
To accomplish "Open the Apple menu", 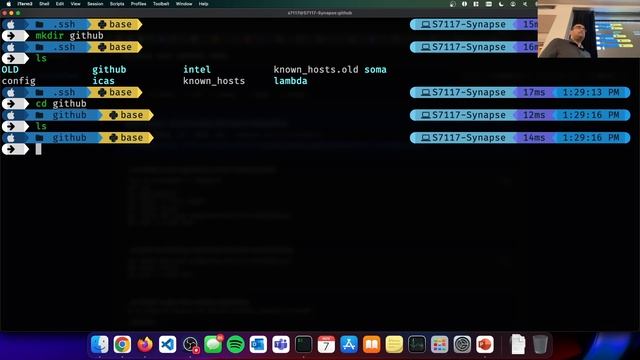I will click(9, 4).
